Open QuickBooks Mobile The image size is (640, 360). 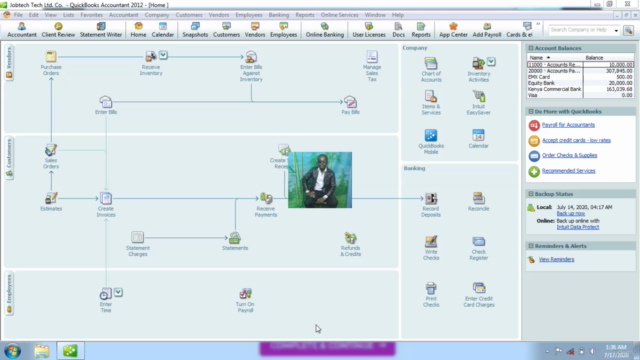[x=431, y=135]
